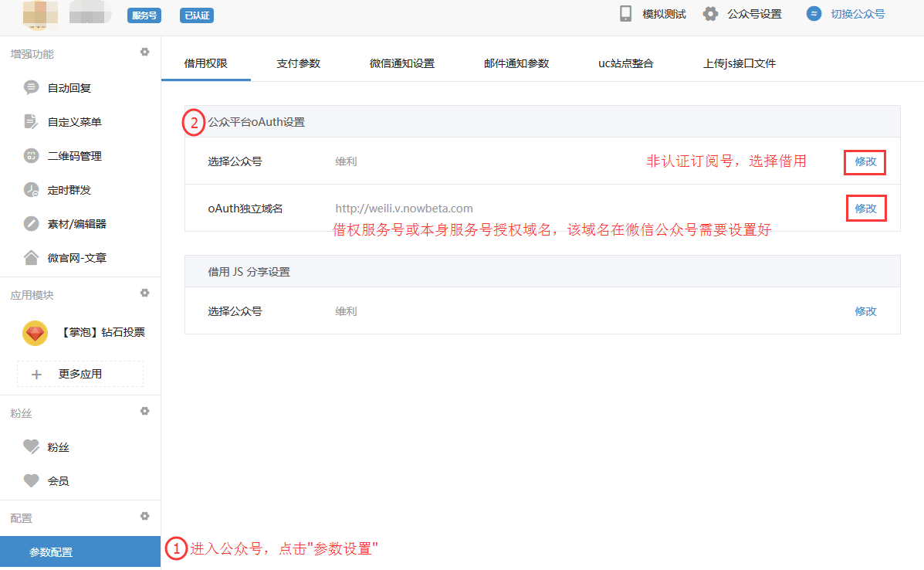Screen dimensions: 924x570
Task: Click the 切换公众号 blue circle icon
Action: pos(814,14)
